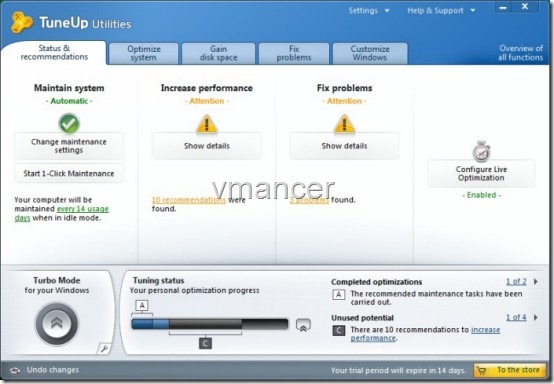
Task: Click Undo changes in bottom bar
Action: (53, 370)
